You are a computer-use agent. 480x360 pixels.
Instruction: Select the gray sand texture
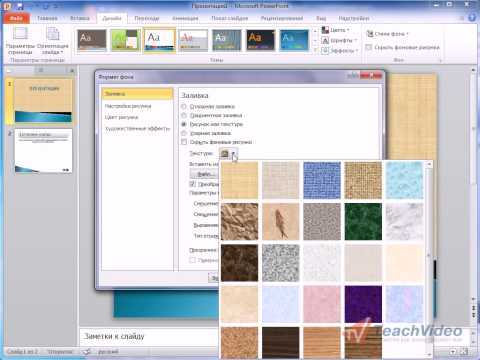coord(322,222)
